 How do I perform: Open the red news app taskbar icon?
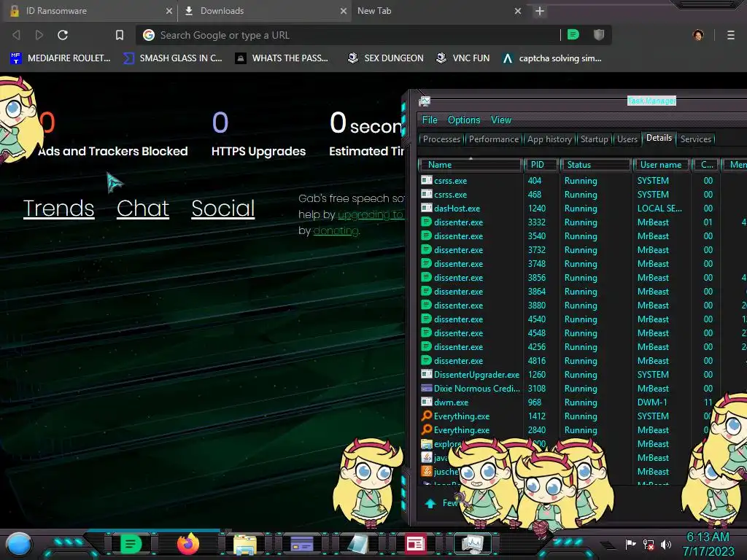tap(415, 544)
